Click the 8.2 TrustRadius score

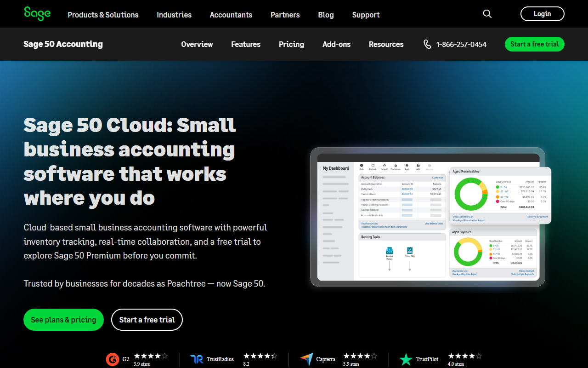(246, 364)
